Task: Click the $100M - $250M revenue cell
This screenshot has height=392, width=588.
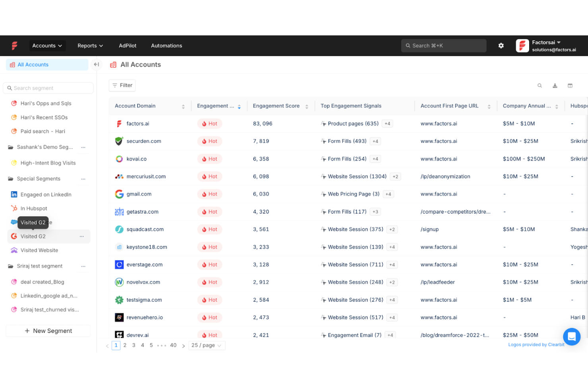Action: 524,159
